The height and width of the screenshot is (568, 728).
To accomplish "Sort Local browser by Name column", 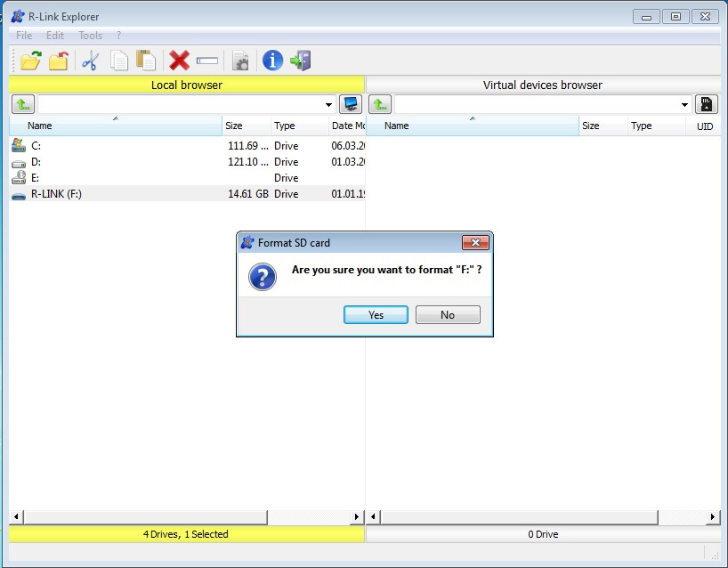I will (116, 126).
